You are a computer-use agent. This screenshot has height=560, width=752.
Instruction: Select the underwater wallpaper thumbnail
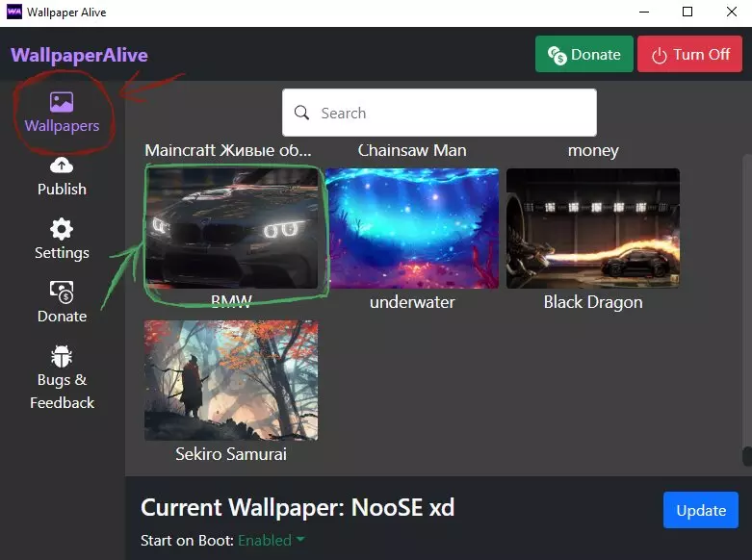pos(412,228)
